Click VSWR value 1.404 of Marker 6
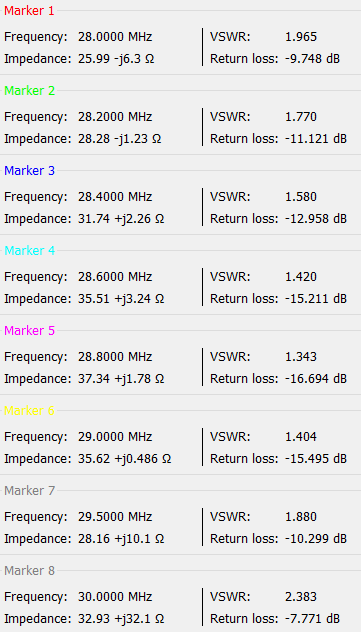The width and height of the screenshot is (361, 632). tap(301, 437)
